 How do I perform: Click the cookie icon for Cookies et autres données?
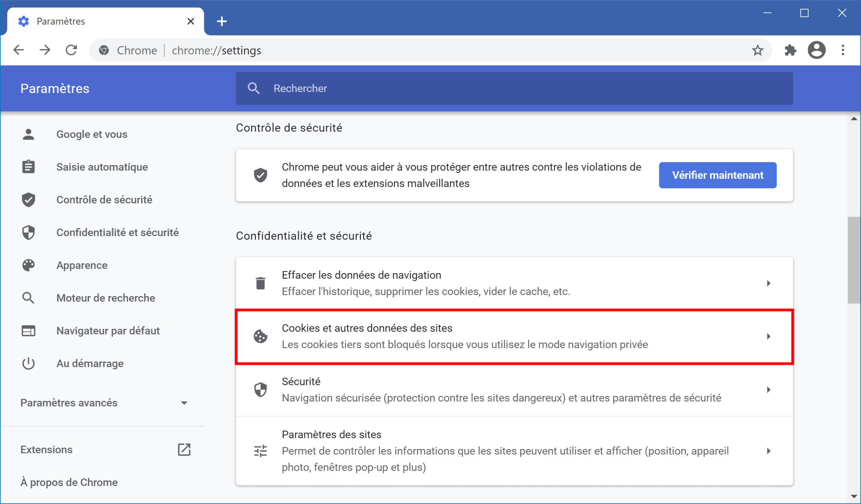click(x=260, y=336)
